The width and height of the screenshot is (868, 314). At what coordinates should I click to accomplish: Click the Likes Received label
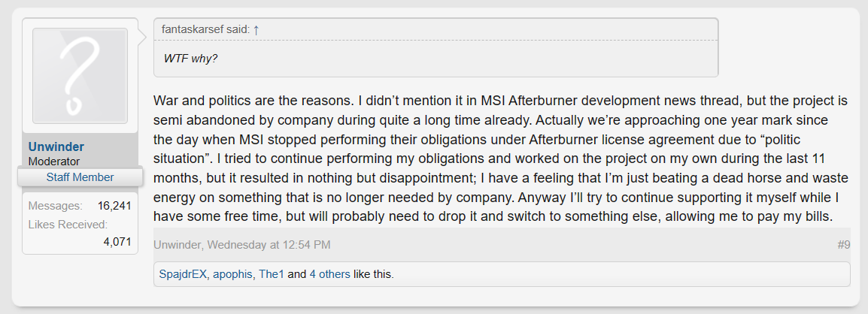tap(68, 224)
